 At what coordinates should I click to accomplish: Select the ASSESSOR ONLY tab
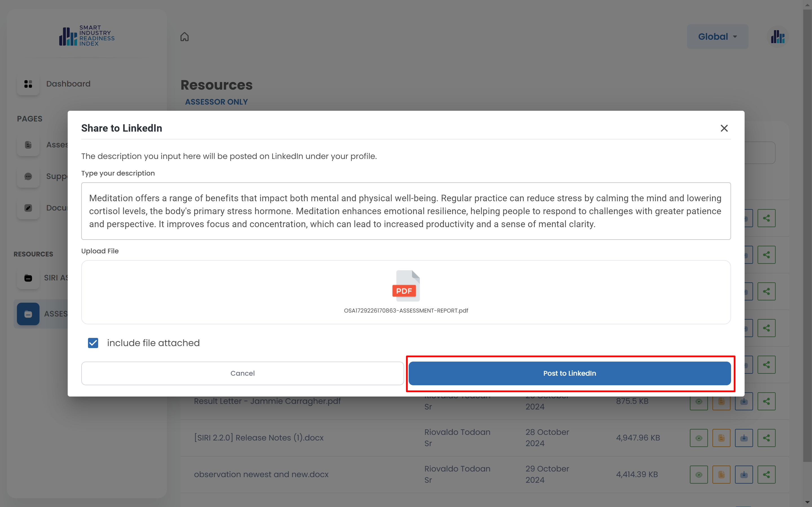click(216, 102)
